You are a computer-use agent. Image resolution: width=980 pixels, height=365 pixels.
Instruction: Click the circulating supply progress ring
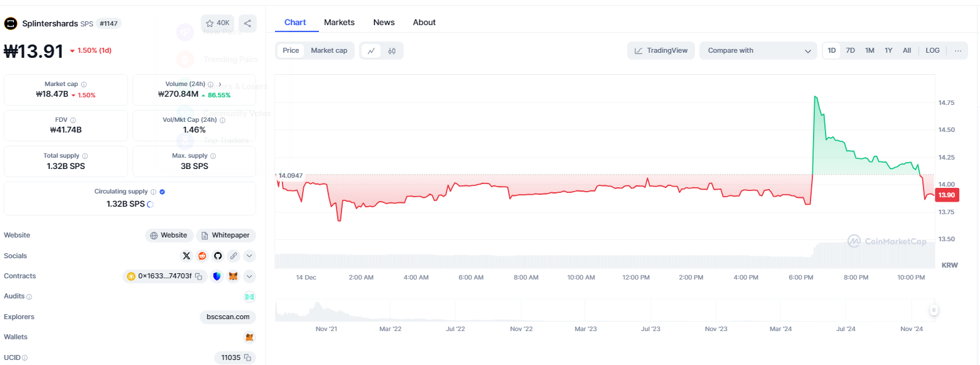150,204
